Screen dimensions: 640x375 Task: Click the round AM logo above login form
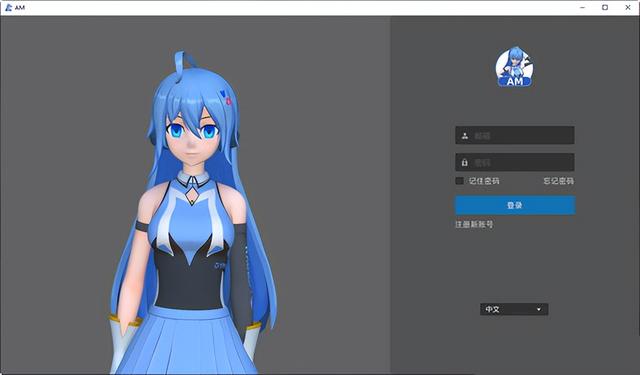(514, 67)
